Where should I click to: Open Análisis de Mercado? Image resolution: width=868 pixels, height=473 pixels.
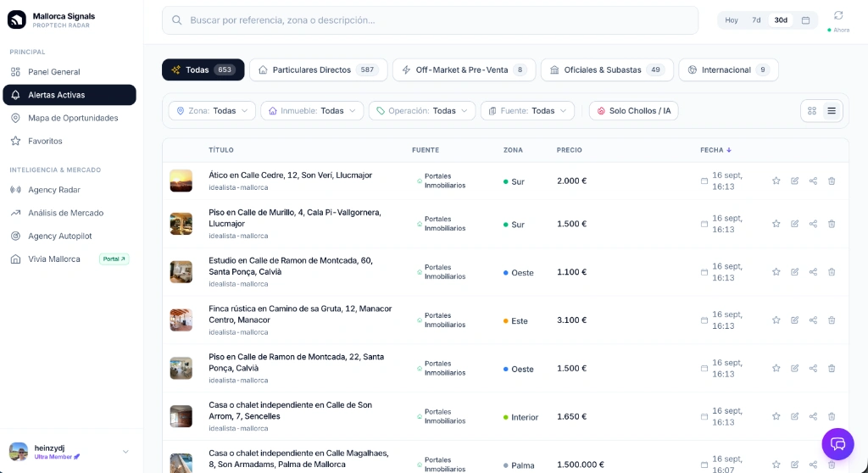pos(70,213)
